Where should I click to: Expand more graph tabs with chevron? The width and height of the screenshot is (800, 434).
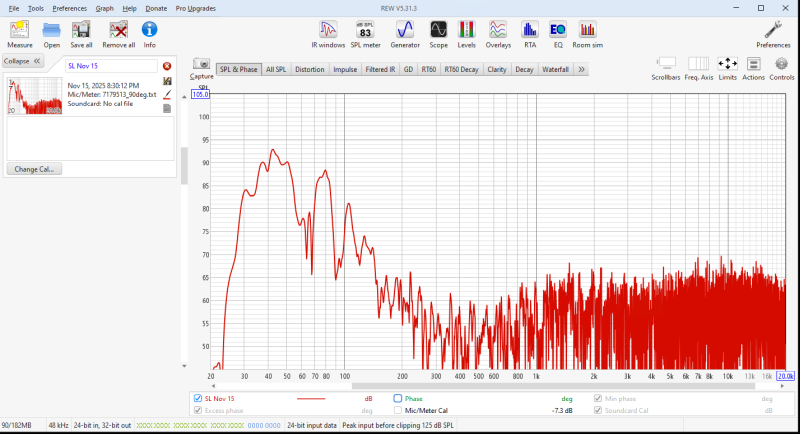[x=582, y=70]
